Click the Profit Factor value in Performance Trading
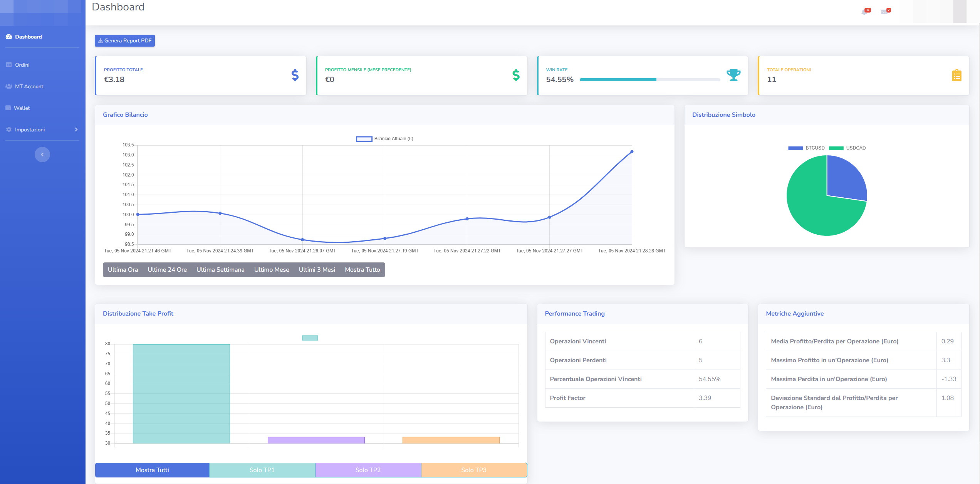 click(705, 398)
